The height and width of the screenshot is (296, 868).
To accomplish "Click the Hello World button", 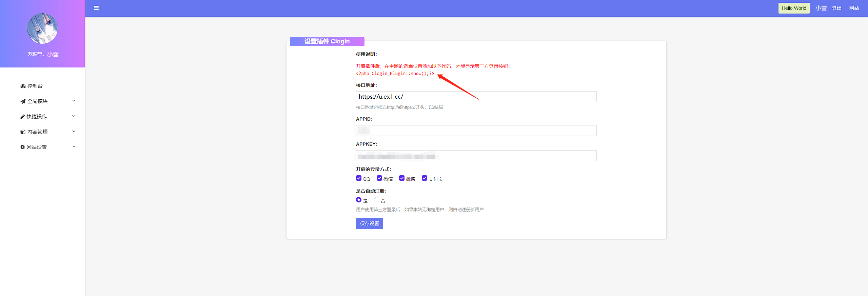I will pyautogui.click(x=794, y=8).
